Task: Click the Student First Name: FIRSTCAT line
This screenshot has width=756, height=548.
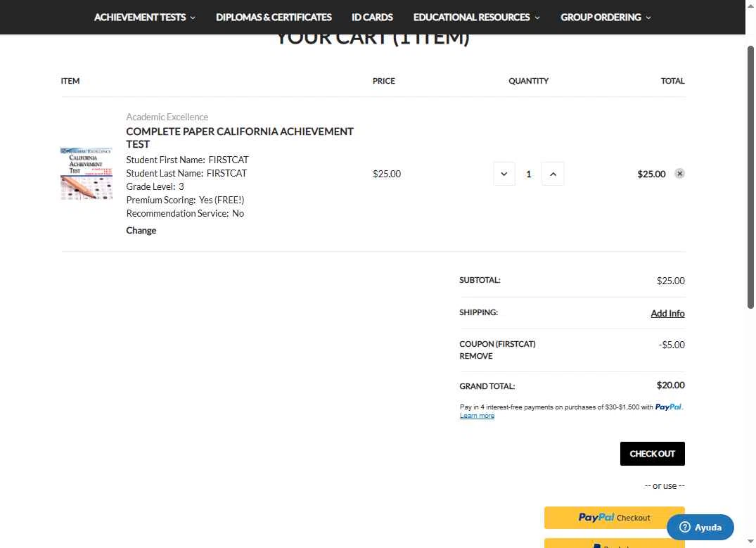Action: (187, 160)
